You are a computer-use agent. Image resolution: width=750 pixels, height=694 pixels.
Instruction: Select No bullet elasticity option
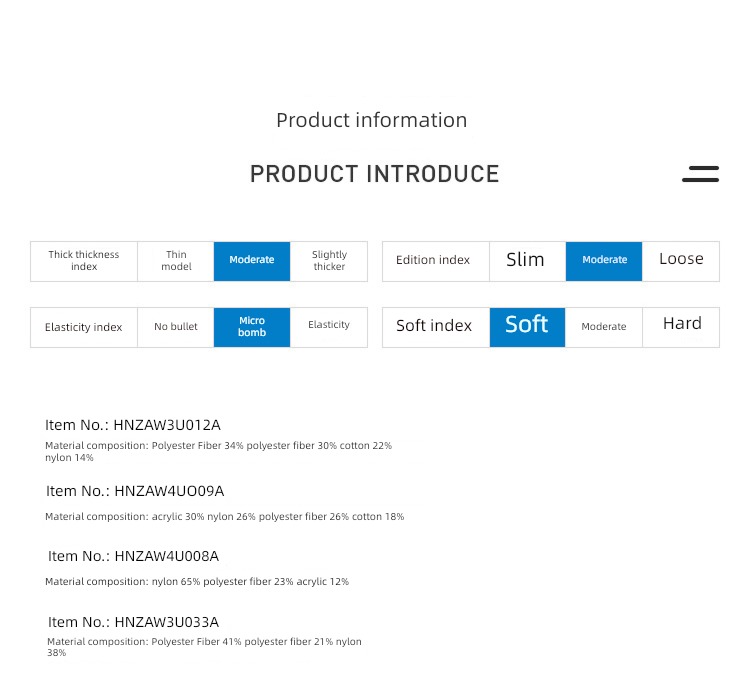click(176, 327)
